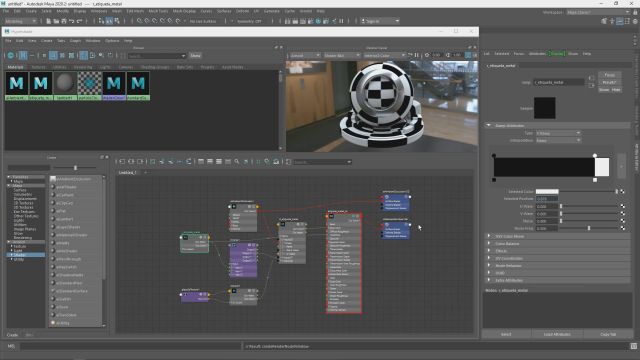
Task: Click the Presets button in Attribute Editor
Action: pos(609,82)
